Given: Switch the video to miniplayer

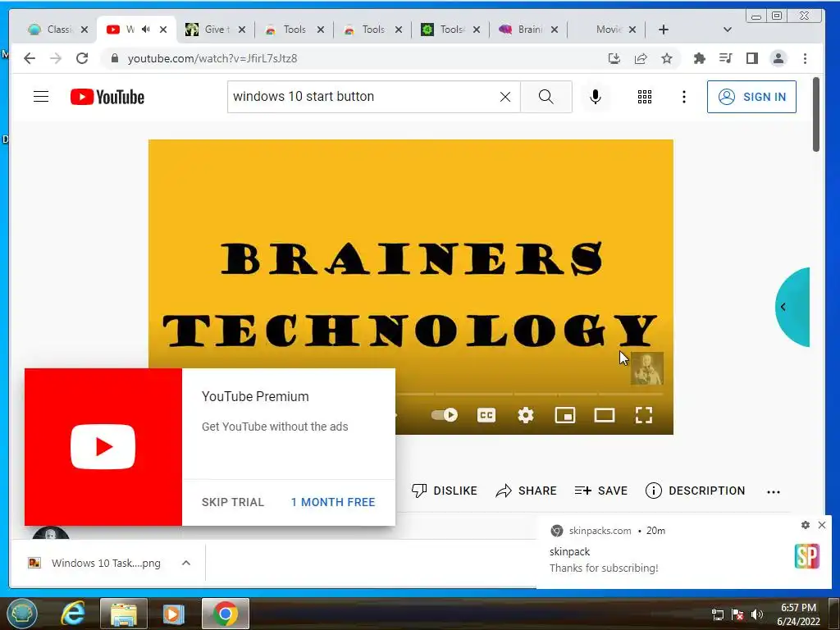Looking at the screenshot, I should tap(565, 414).
